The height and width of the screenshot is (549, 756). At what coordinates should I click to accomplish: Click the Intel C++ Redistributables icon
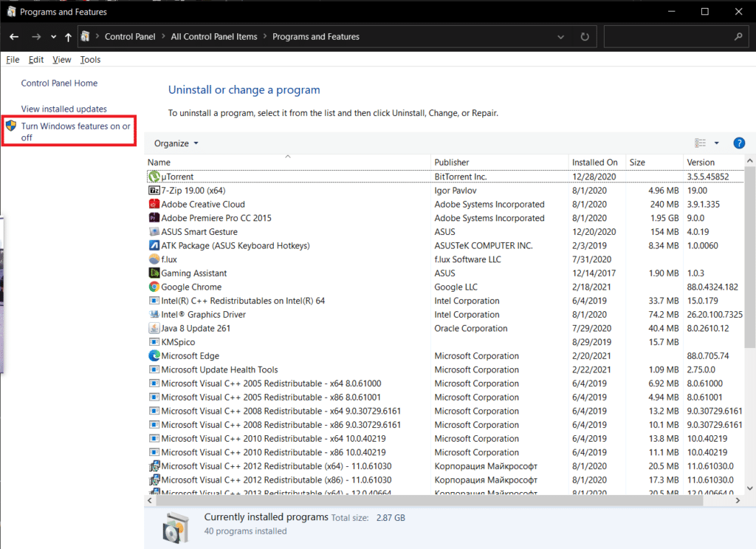click(x=154, y=301)
